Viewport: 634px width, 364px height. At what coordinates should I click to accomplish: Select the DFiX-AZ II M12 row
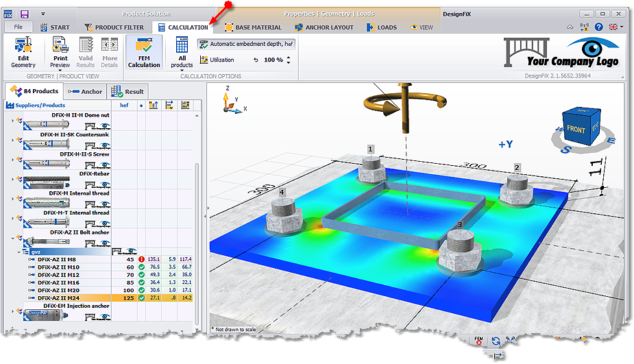coord(110,275)
